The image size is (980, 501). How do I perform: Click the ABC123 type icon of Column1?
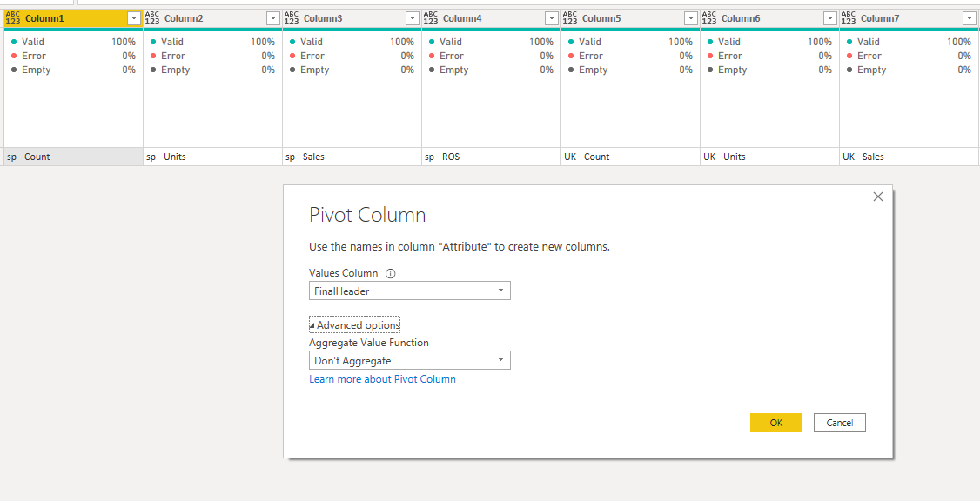(12, 18)
